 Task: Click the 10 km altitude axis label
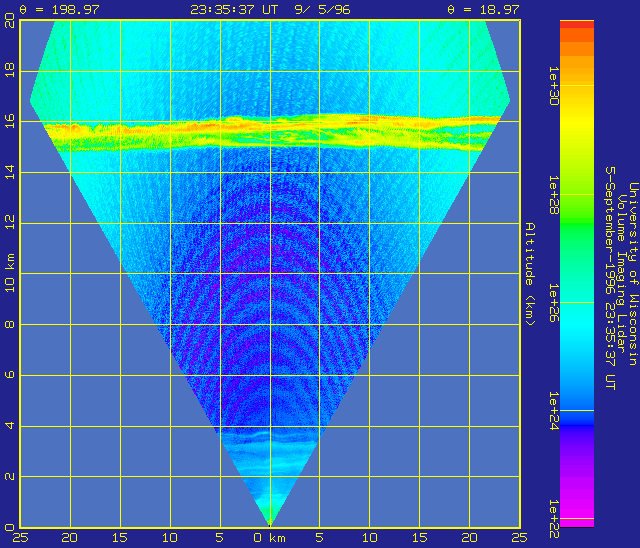10,273
